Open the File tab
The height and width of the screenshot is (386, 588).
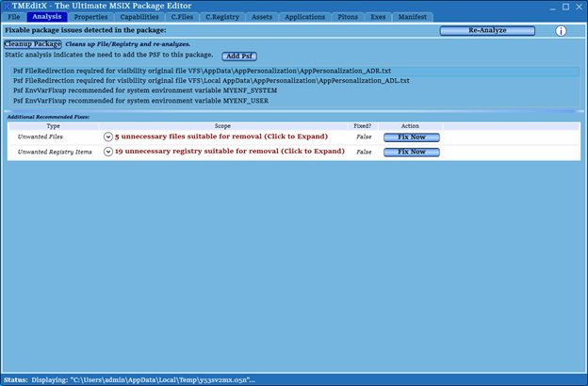pyautogui.click(x=14, y=17)
